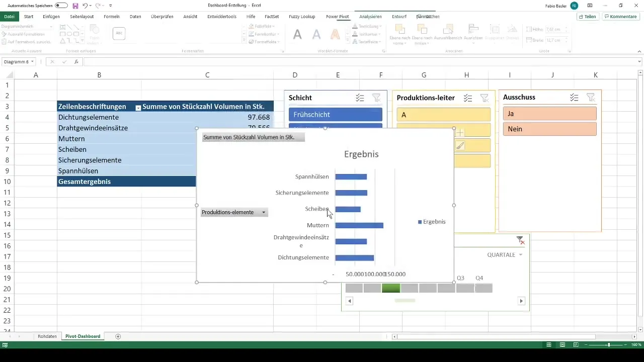Select the first WordArt style A
Image resolution: width=644 pixels, height=362 pixels.
tap(297, 34)
